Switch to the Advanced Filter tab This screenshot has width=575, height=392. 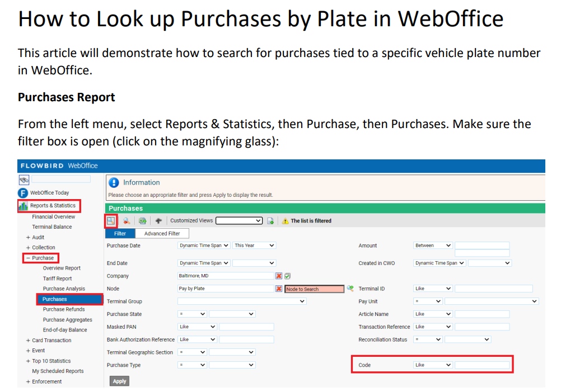coord(162,233)
